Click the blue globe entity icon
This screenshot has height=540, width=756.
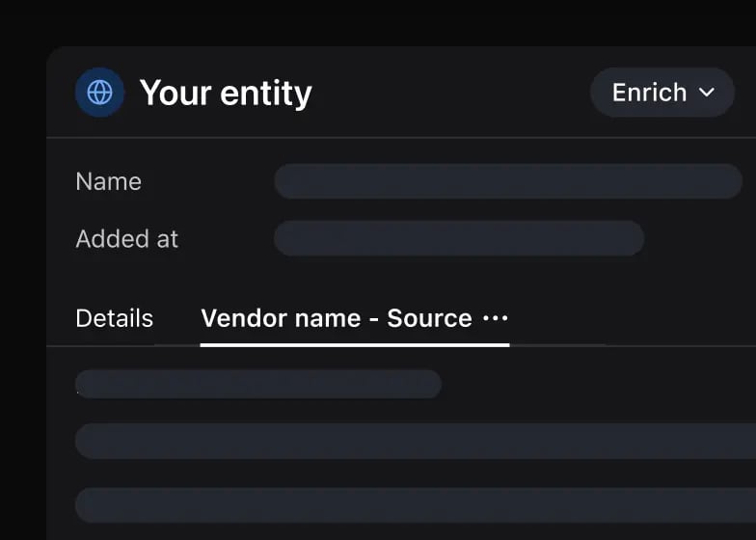coord(99,93)
